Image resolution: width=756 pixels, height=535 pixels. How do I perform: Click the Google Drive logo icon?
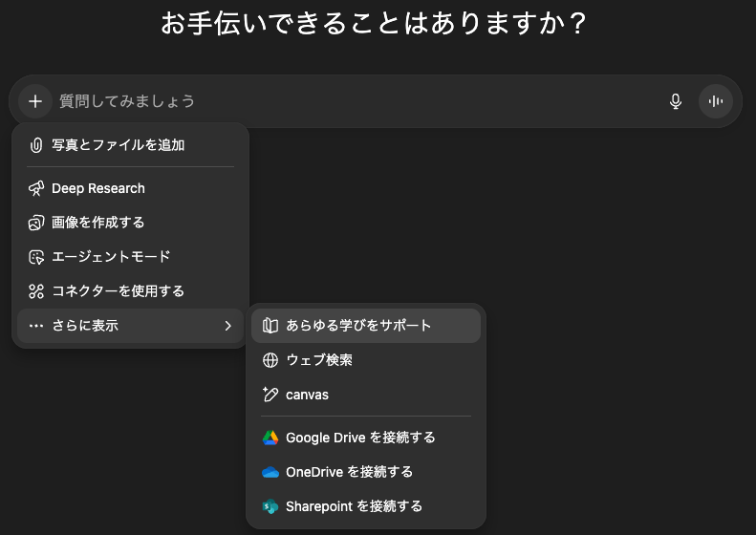click(270, 438)
